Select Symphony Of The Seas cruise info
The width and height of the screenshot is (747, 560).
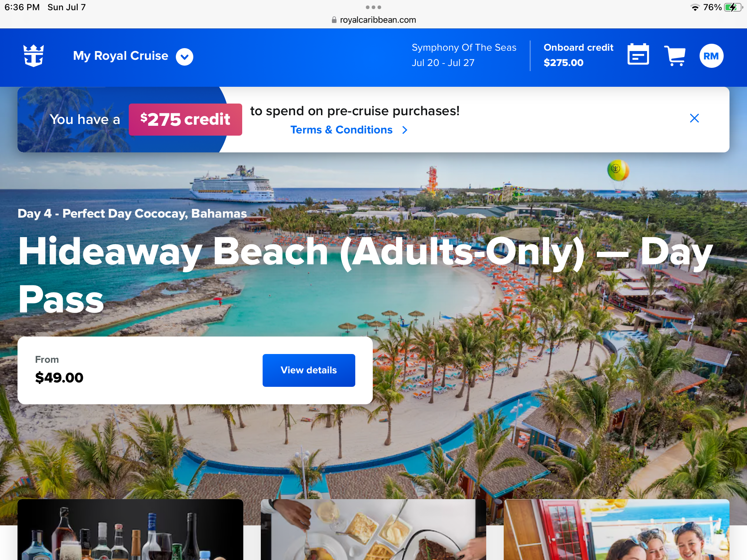tap(464, 55)
